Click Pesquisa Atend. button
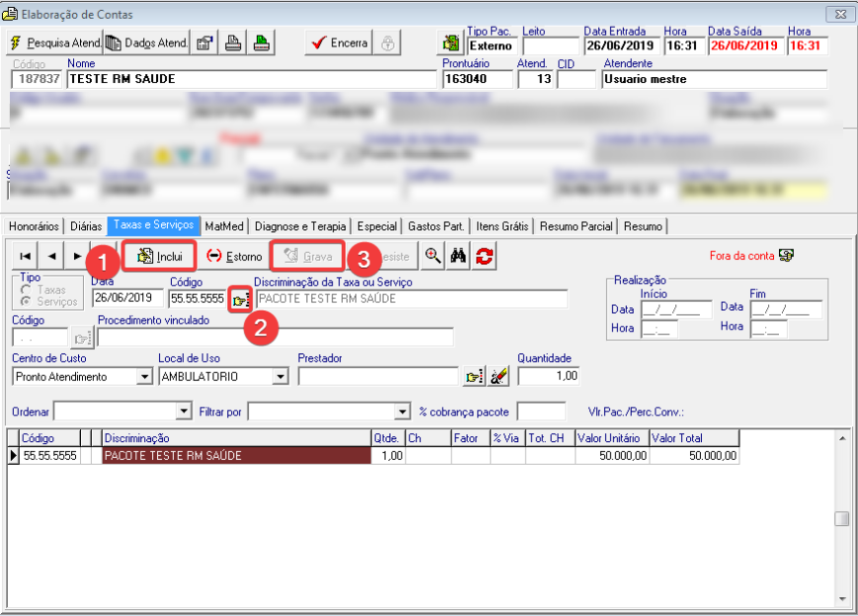 click(x=54, y=42)
